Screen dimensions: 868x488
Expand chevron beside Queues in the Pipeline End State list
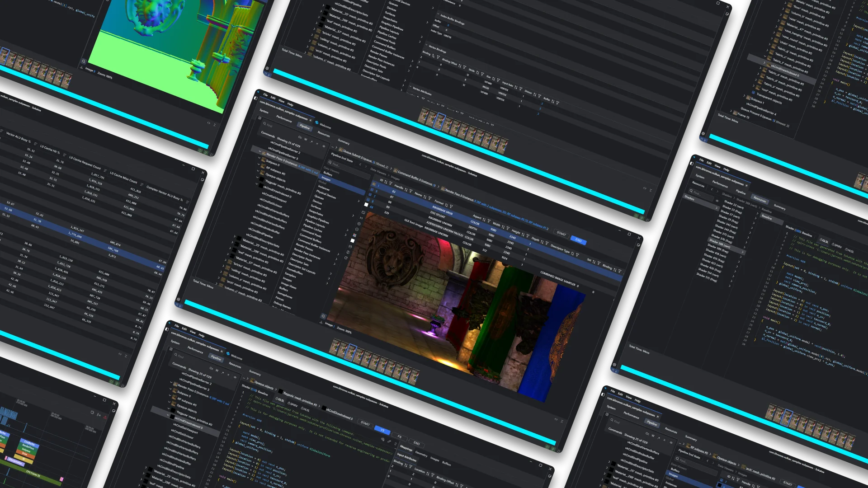[359, 201]
